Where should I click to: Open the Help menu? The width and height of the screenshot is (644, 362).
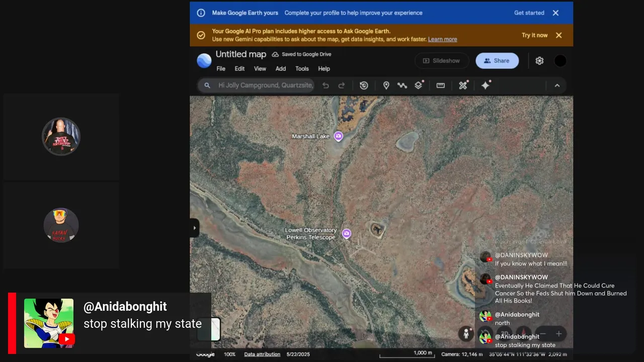pos(324,69)
